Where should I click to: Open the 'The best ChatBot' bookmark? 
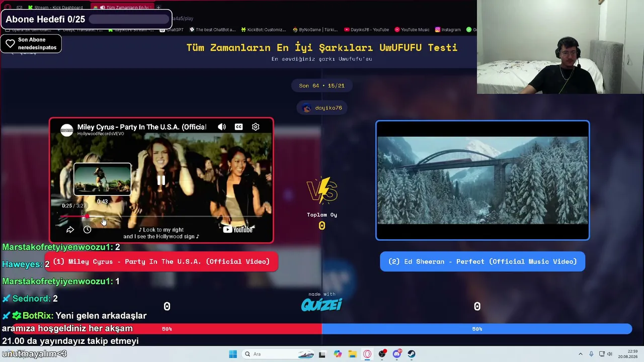[x=212, y=30]
